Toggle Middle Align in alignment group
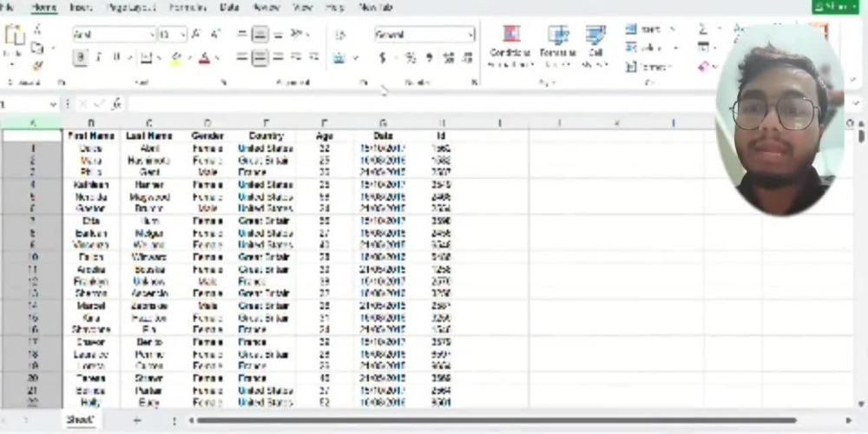The image size is (868, 434). 260,35
